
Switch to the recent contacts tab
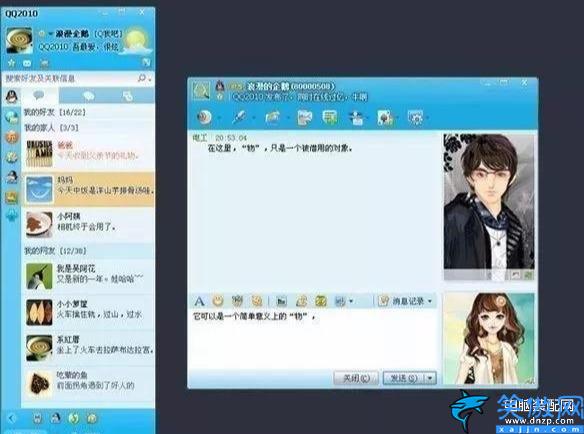[x=127, y=96]
